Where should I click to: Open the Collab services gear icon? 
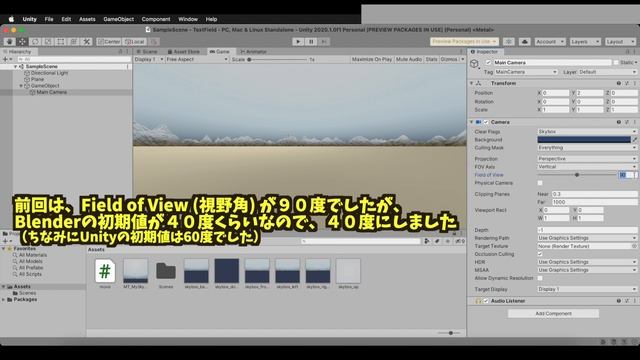pyautogui.click(x=509, y=42)
